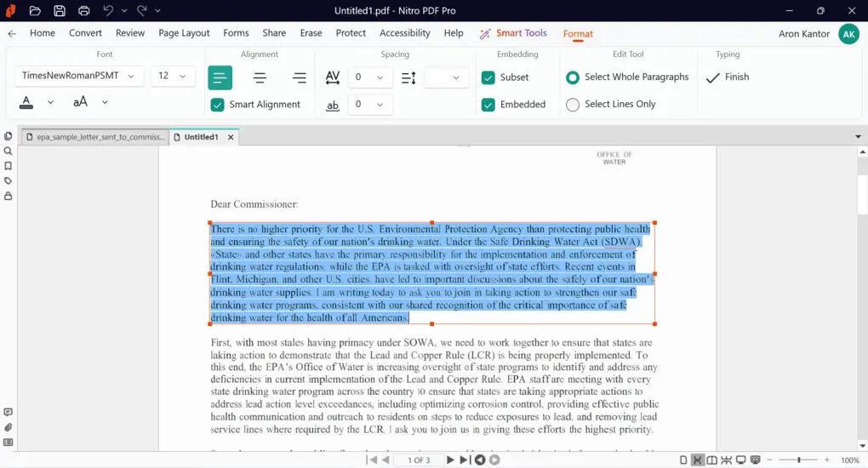Expand the character spacing value dropdown
This screenshot has height=468, width=868.
click(380, 77)
